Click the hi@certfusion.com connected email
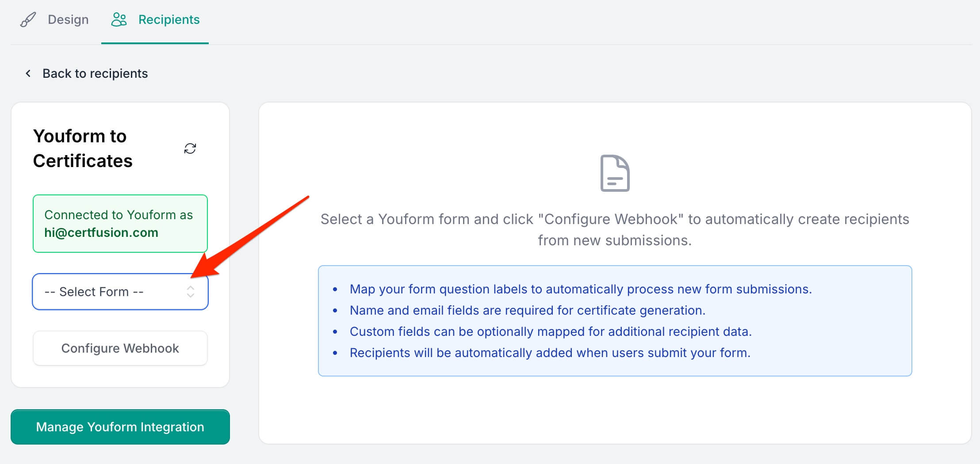 tap(101, 232)
